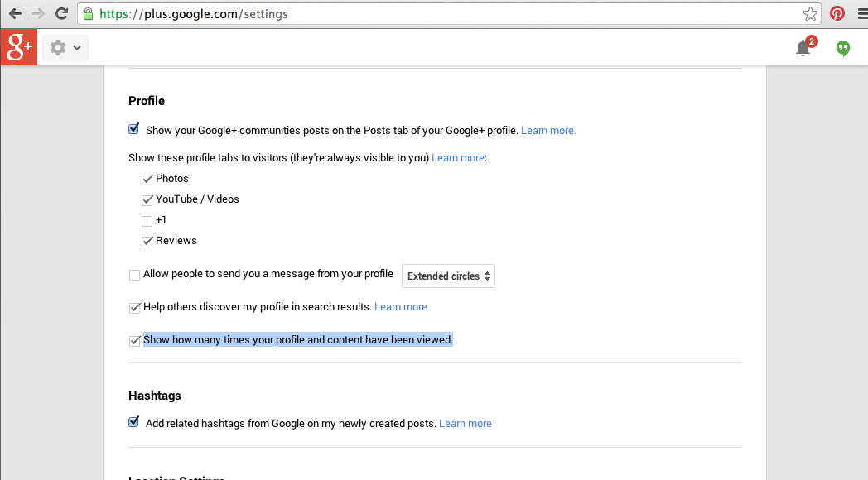
Task: Click the back navigation arrow
Action: click(14, 13)
